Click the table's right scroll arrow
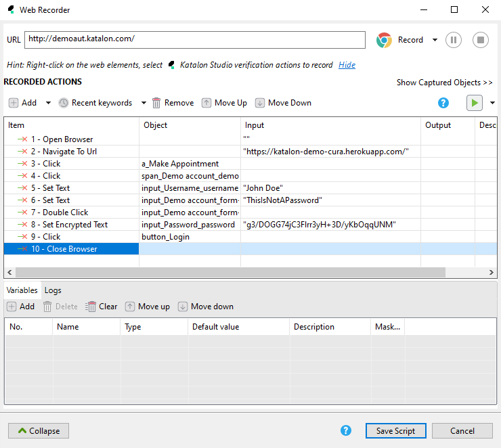The image size is (501, 448). point(492,272)
